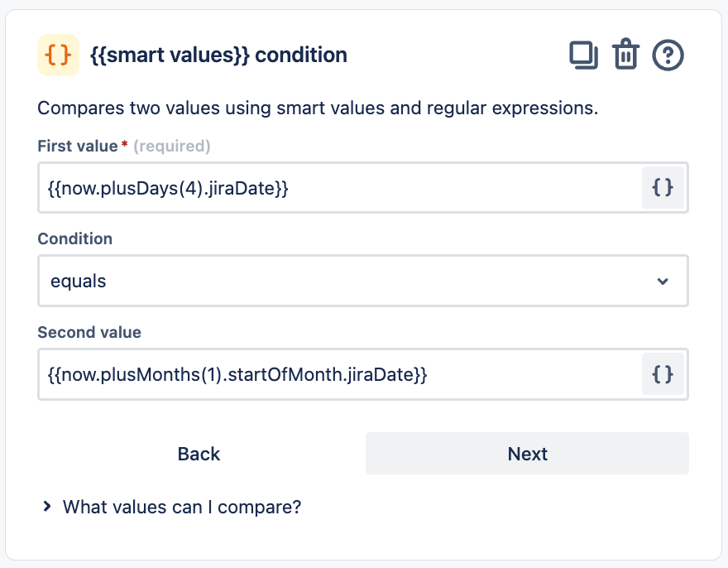Click the "First value" field label
Screen dimensions: 728x568
[78, 147]
